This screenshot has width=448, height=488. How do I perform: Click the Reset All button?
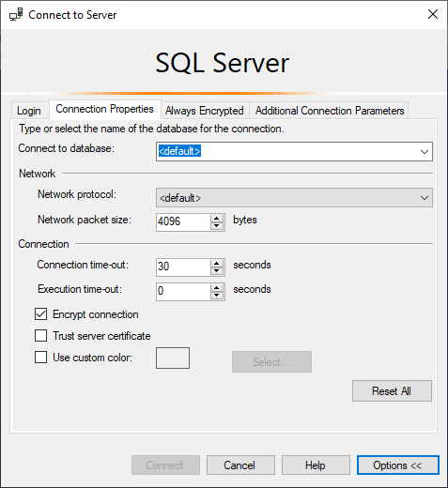(392, 390)
